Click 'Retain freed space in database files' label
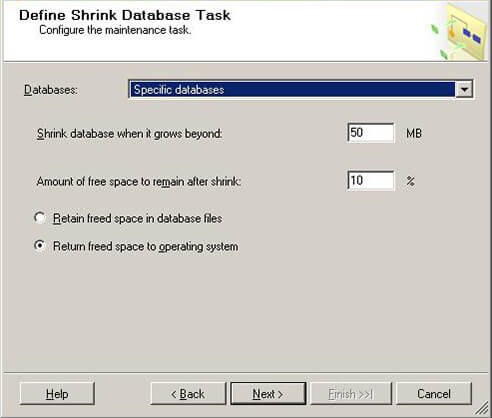The width and height of the screenshot is (492, 418). [137, 219]
